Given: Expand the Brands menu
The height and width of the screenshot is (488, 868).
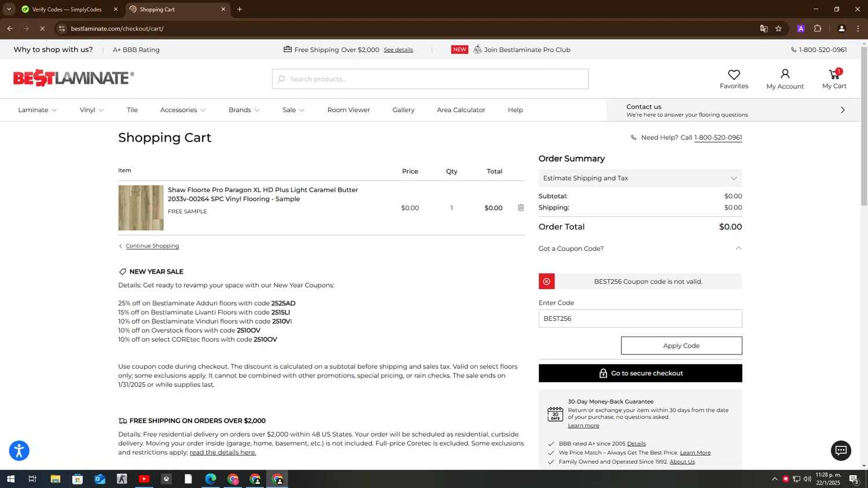Looking at the screenshot, I should tap(244, 110).
